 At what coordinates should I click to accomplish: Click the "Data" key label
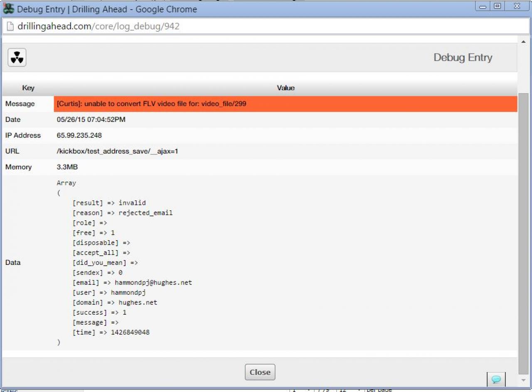tap(13, 263)
